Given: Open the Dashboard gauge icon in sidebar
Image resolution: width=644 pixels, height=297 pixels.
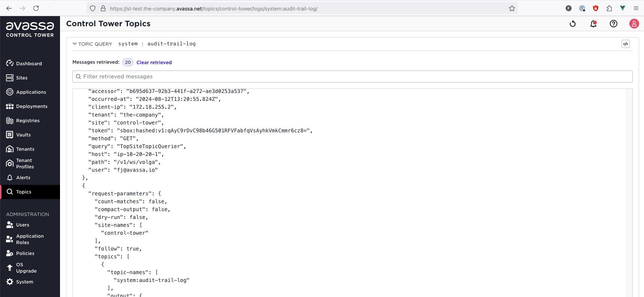Looking at the screenshot, I should (x=10, y=63).
